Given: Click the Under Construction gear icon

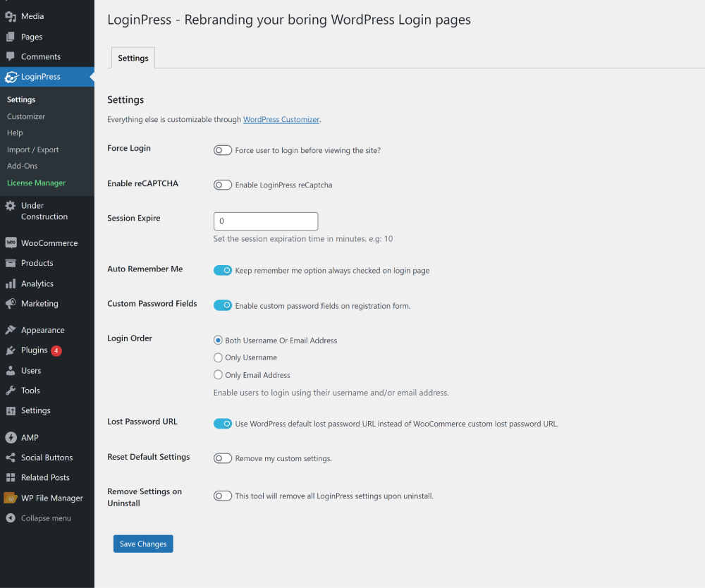Looking at the screenshot, I should [11, 206].
